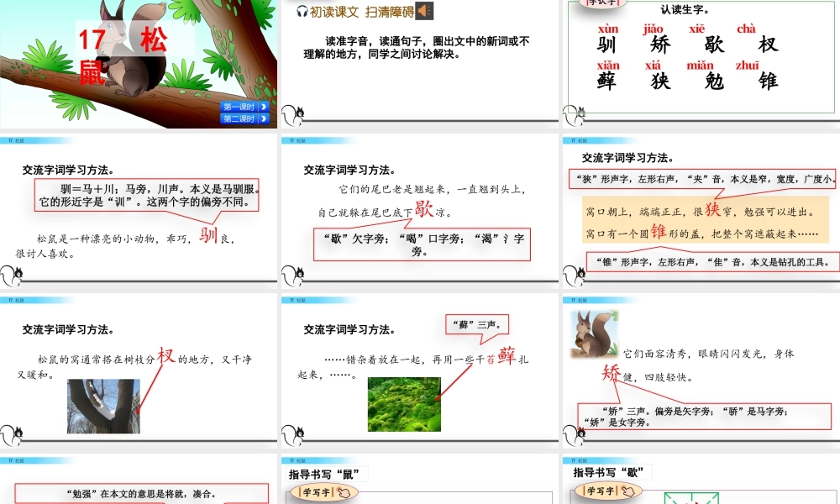Expand the chevron arrow on the 第二课时 button
Screen dimensions: 840x504
point(264,118)
